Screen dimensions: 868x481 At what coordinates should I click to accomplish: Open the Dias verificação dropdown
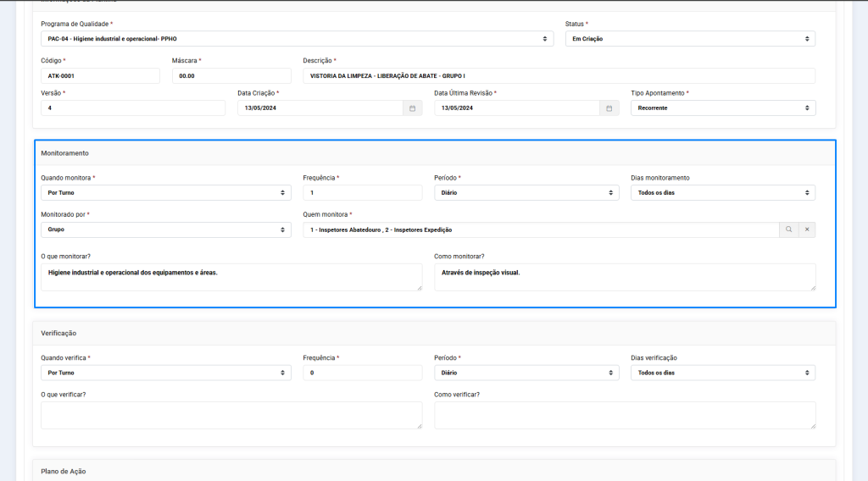click(x=722, y=373)
